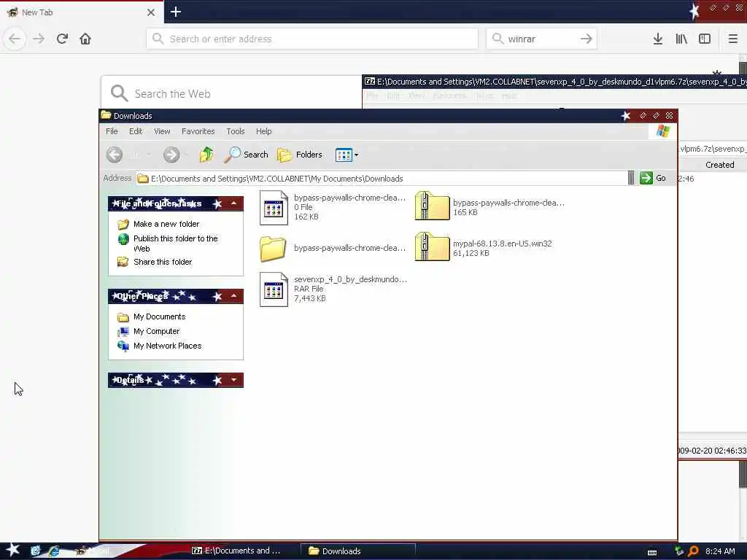The image size is (747, 560).
Task: Open Internet Explorer quick launch icon
Action: 54,551
